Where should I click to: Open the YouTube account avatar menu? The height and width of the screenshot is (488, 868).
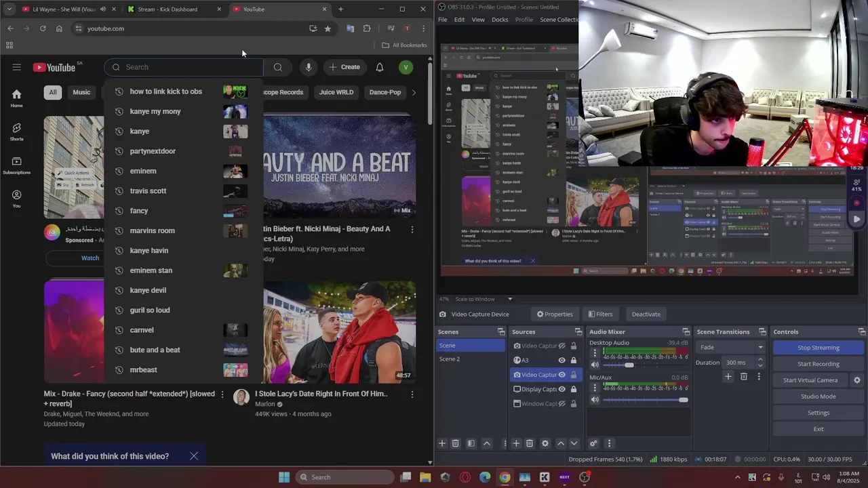point(406,67)
